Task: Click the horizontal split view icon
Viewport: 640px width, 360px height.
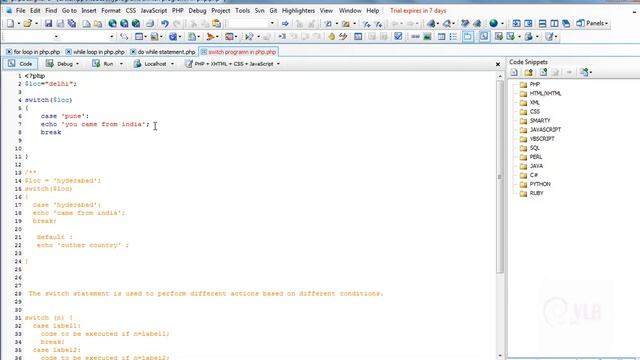Action: [542, 24]
